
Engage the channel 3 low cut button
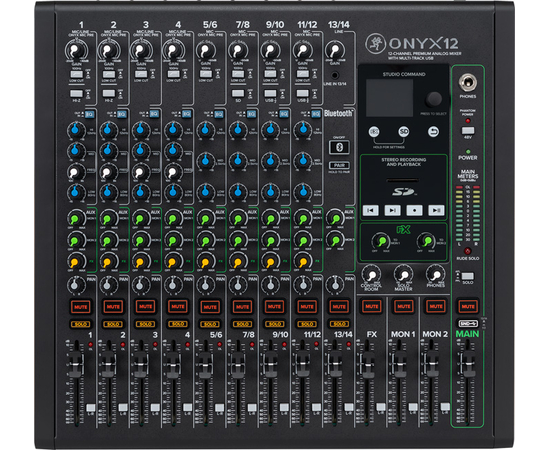click(141, 74)
